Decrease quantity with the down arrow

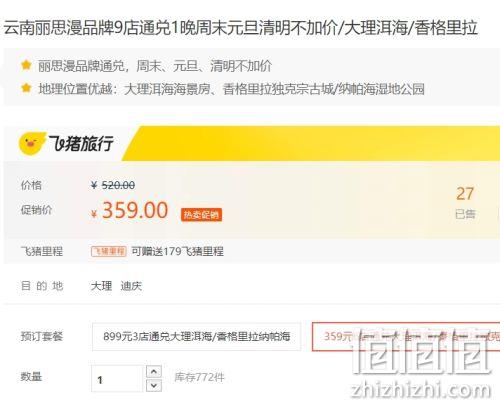[x=154, y=385]
